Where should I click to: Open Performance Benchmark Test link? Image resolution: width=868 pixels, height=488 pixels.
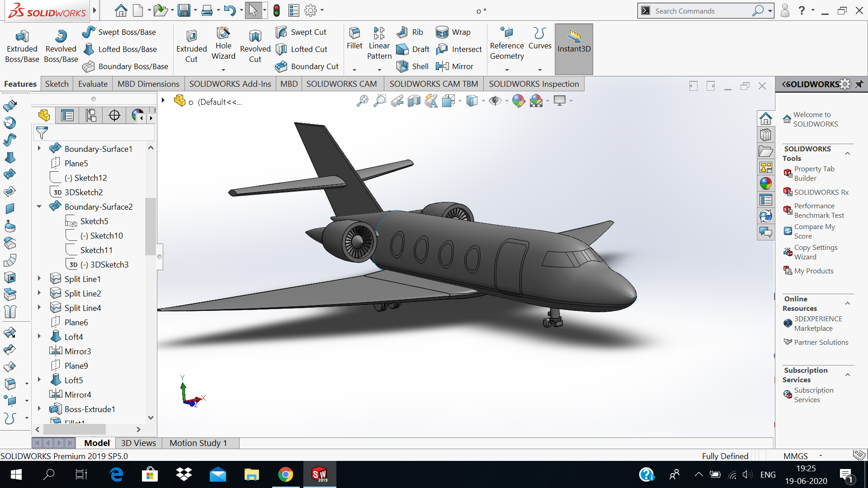[819, 211]
